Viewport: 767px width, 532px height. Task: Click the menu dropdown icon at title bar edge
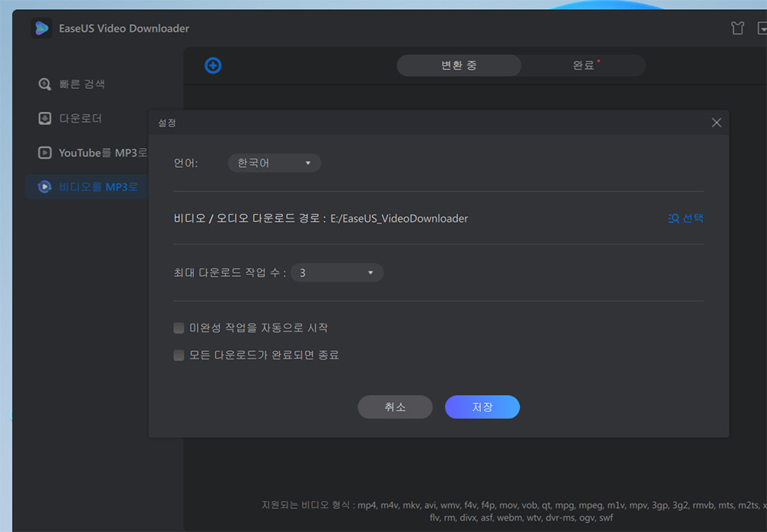click(762, 28)
